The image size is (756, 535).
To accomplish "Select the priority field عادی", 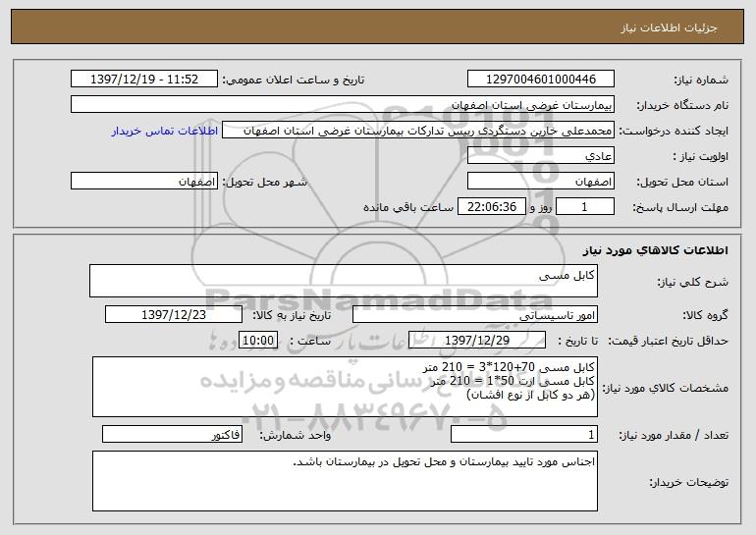I will pos(540,155).
